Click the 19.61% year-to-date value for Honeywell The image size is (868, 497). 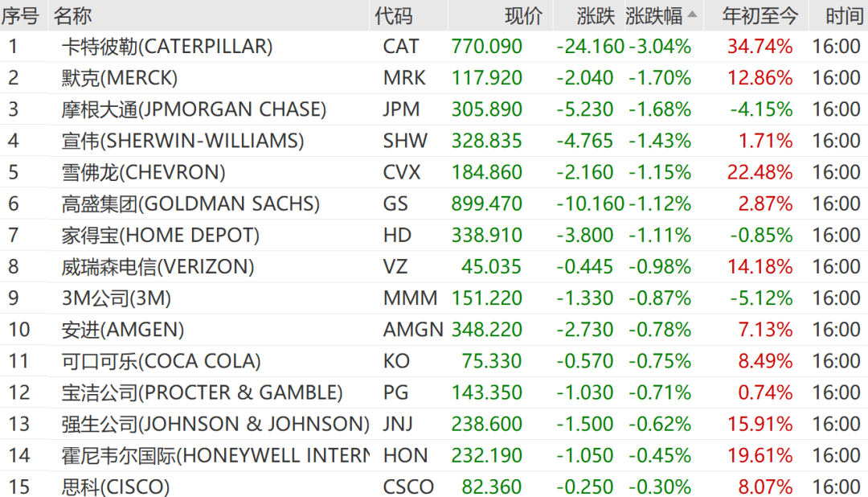[759, 455]
